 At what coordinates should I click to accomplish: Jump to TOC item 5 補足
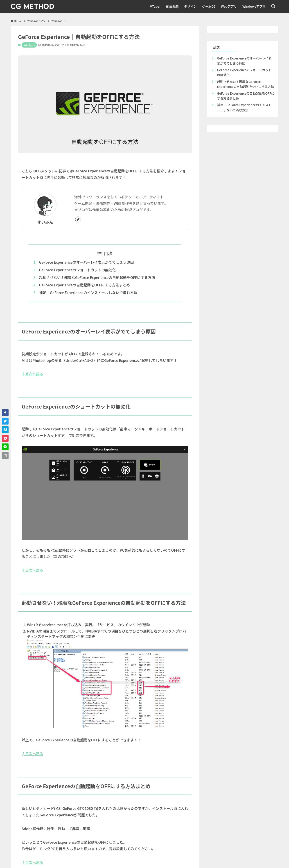pos(88,293)
